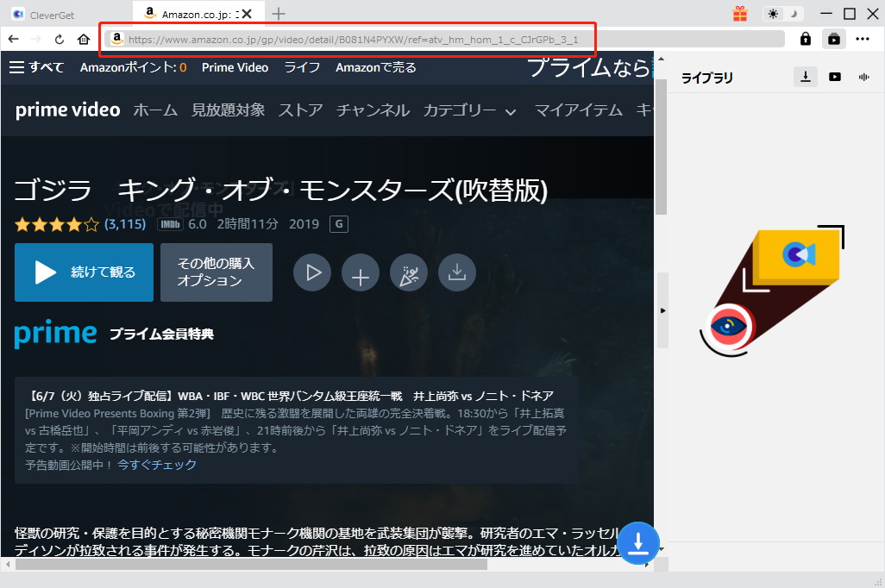The width and height of the screenshot is (885, 588).
Task: Show the audio tab in library panel
Action: click(863, 77)
